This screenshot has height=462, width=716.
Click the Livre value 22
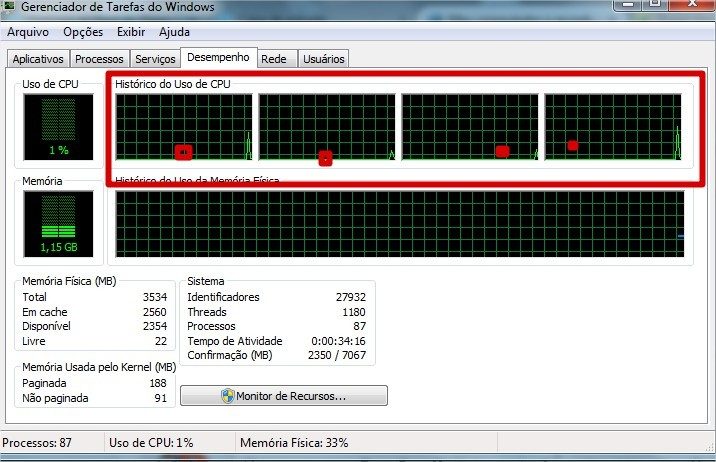tap(161, 341)
